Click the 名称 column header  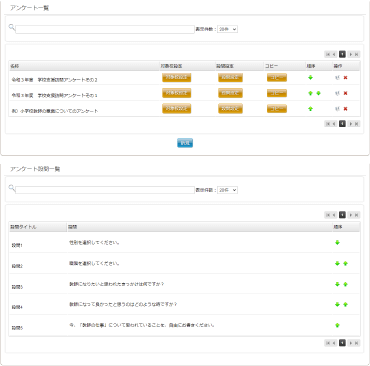[x=85, y=66]
